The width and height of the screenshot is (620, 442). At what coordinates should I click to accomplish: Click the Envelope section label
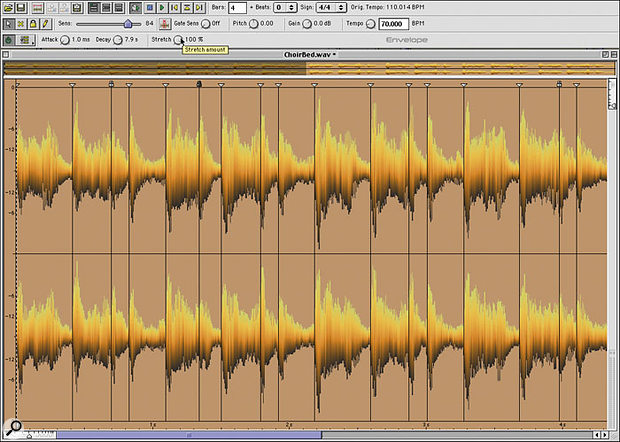[x=406, y=40]
